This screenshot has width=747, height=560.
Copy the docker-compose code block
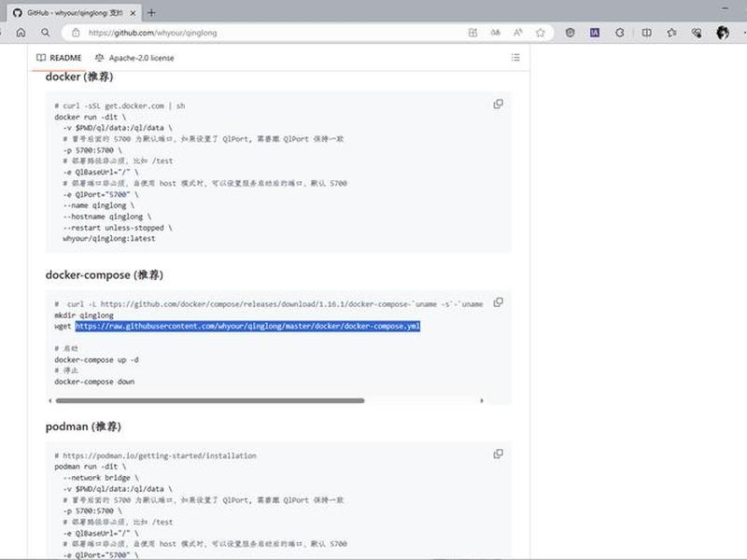pyautogui.click(x=499, y=302)
